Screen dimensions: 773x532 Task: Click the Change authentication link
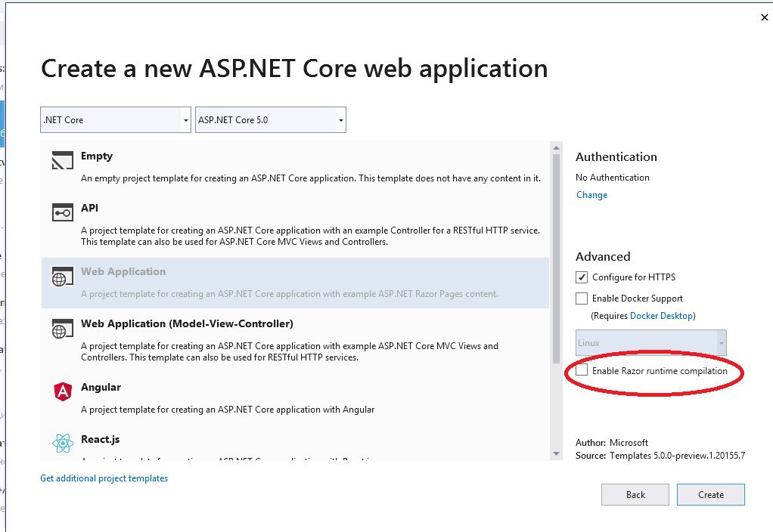(591, 194)
